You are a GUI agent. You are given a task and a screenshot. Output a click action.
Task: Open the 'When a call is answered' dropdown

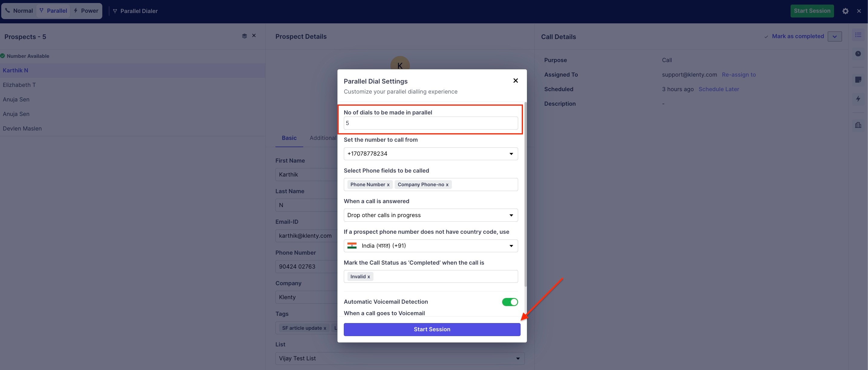[430, 215]
